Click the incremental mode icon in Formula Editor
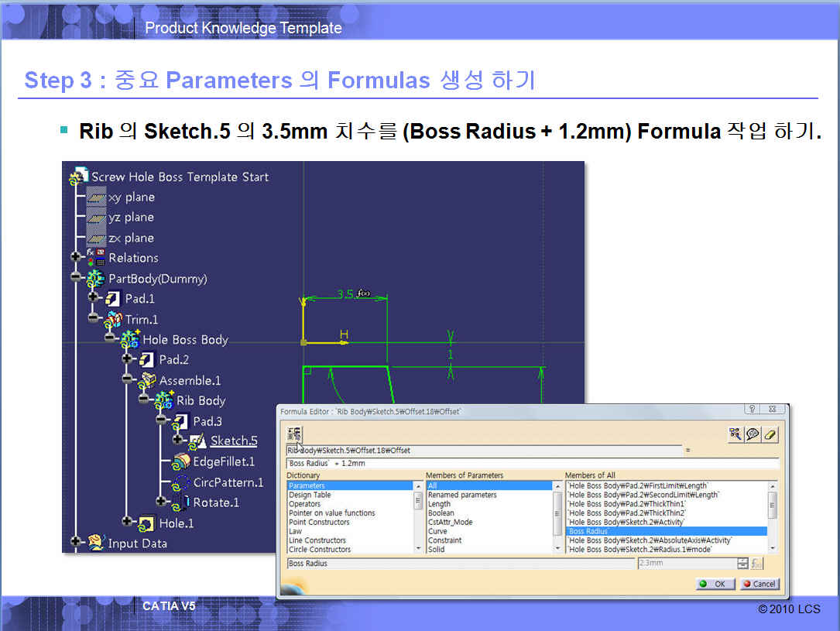The image size is (840, 631). click(294, 434)
